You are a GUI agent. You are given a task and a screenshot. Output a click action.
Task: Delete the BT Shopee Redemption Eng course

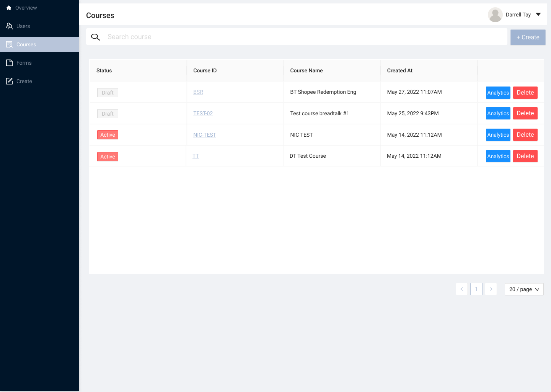coord(525,93)
